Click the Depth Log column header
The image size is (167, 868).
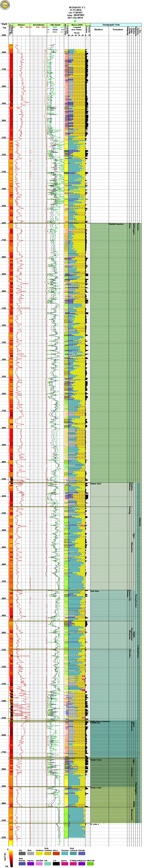4,26
